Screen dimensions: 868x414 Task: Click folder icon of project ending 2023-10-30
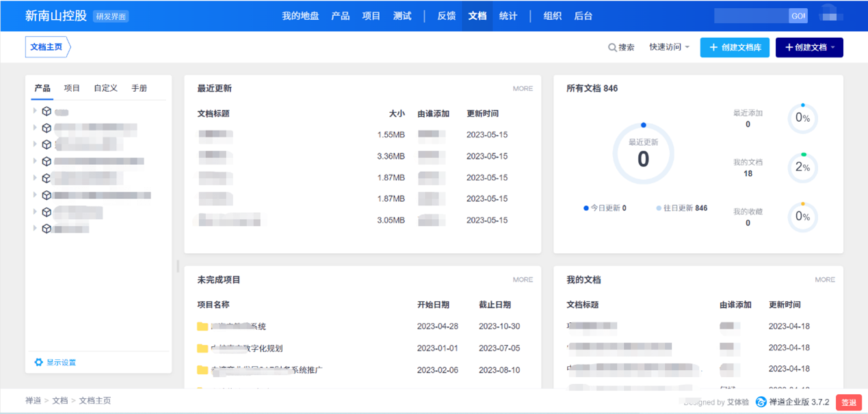tap(202, 326)
